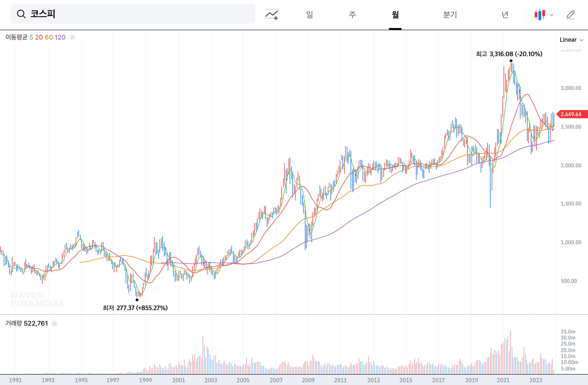588x385 pixels.
Task: Click the purple 120 moving average number
Action: pos(60,37)
